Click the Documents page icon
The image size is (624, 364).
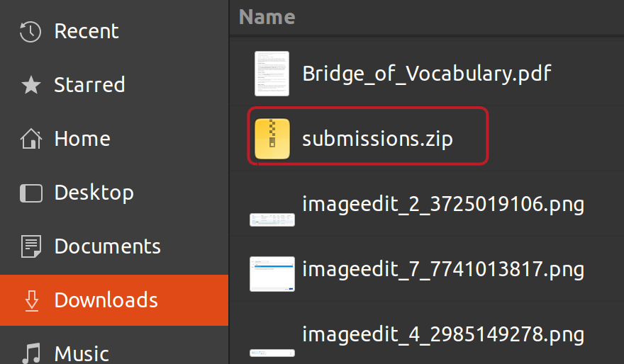(x=30, y=246)
